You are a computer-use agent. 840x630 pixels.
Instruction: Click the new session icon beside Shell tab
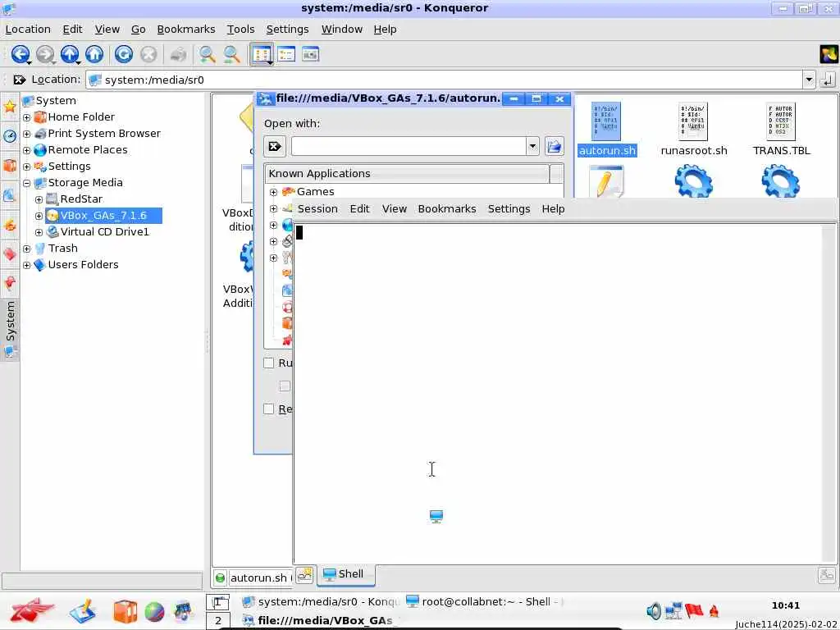coord(304,575)
